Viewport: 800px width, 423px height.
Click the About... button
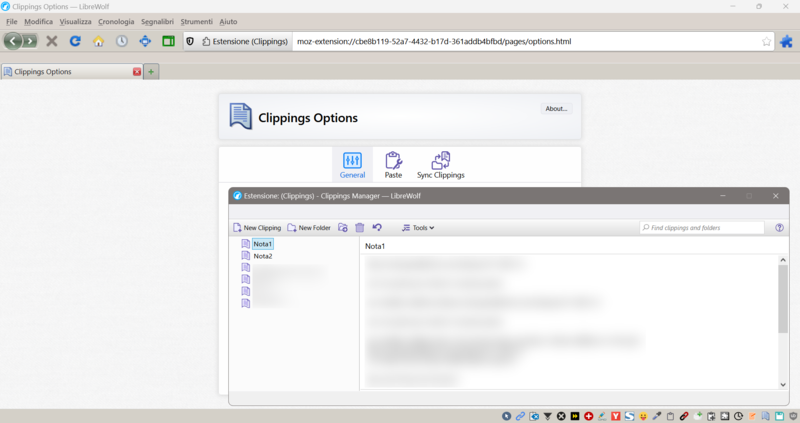pyautogui.click(x=556, y=109)
